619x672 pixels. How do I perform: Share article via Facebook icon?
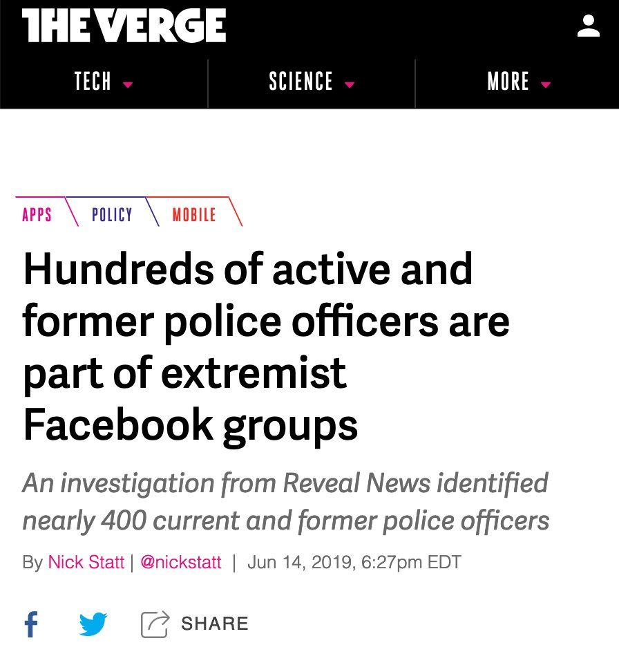coord(31,624)
